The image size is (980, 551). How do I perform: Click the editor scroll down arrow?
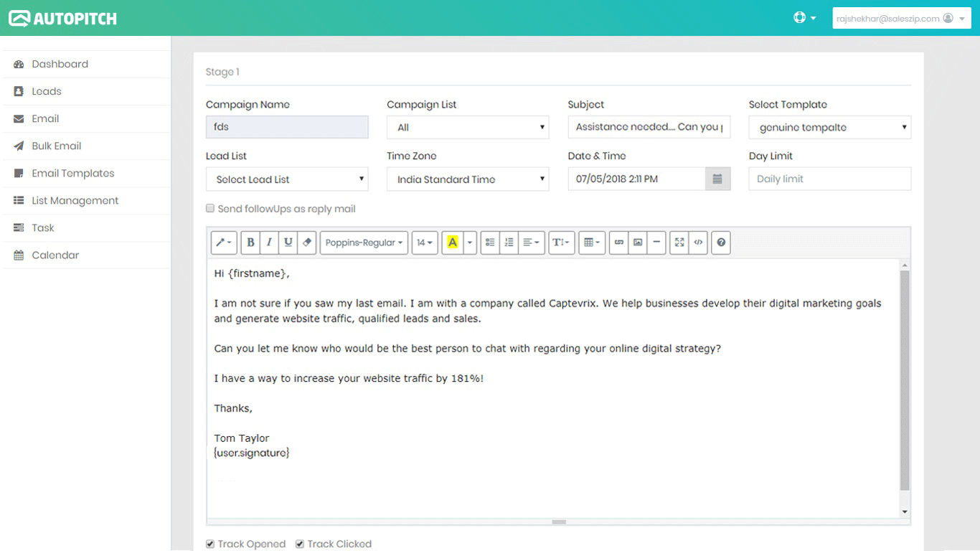click(905, 512)
